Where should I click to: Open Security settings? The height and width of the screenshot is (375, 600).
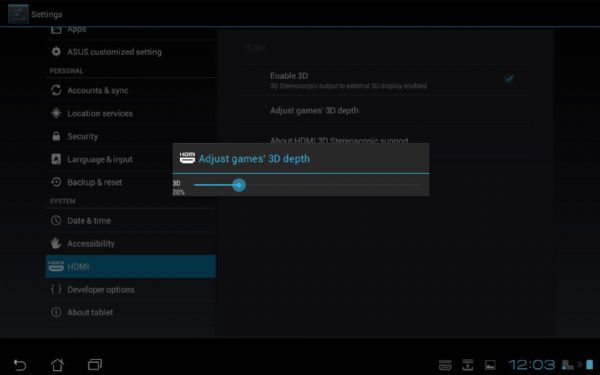[x=130, y=136]
